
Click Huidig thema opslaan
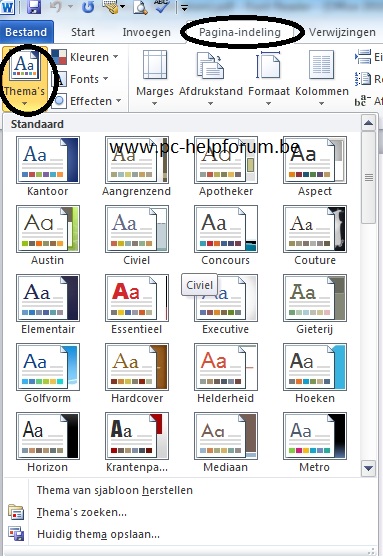[x=98, y=534]
